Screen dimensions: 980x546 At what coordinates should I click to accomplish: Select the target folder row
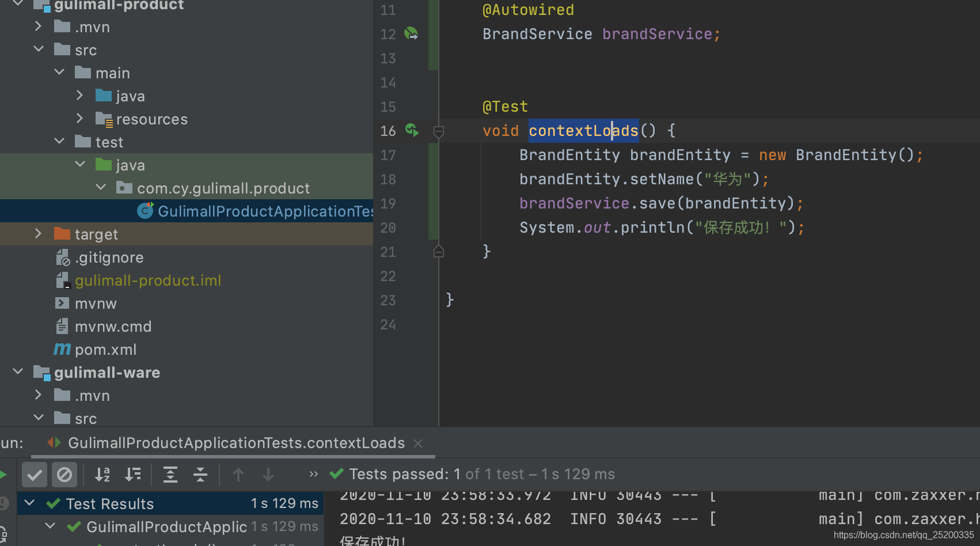(x=187, y=234)
